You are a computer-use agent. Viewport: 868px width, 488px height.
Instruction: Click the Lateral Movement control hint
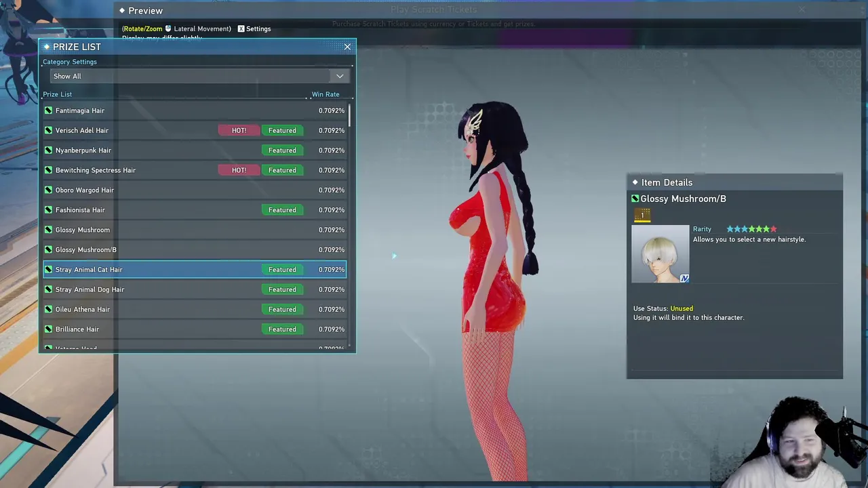click(x=202, y=29)
